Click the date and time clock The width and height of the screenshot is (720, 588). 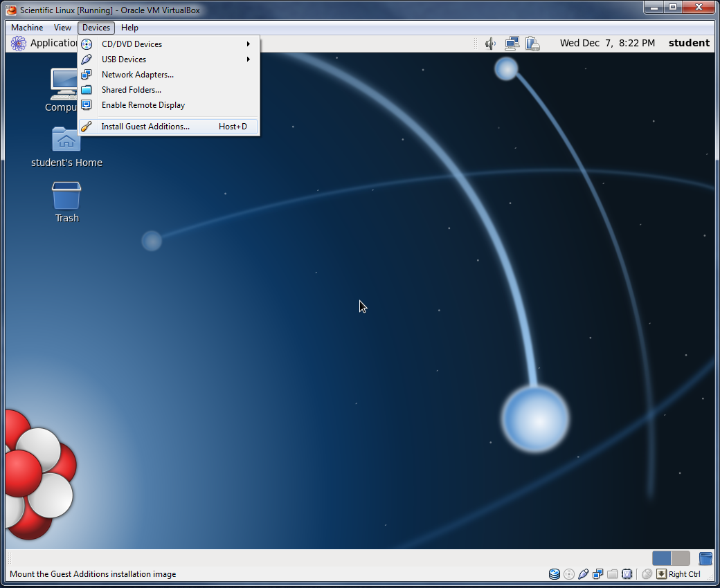[x=607, y=43]
